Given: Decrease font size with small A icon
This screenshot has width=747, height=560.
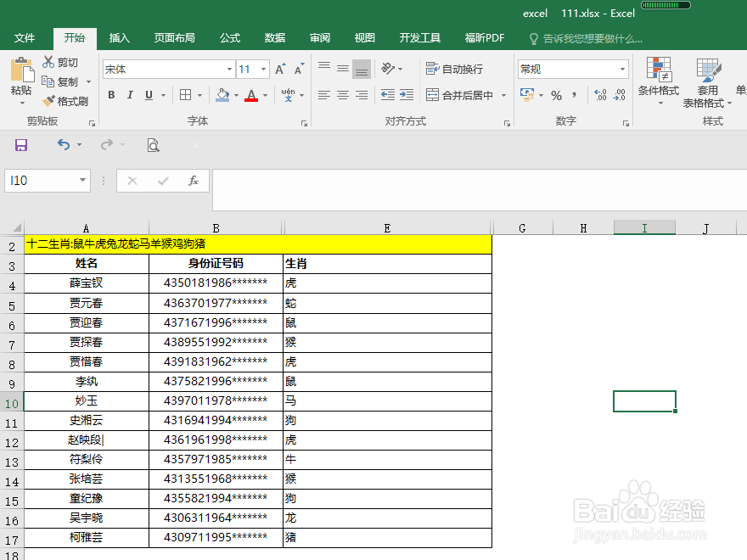Looking at the screenshot, I should 299,69.
